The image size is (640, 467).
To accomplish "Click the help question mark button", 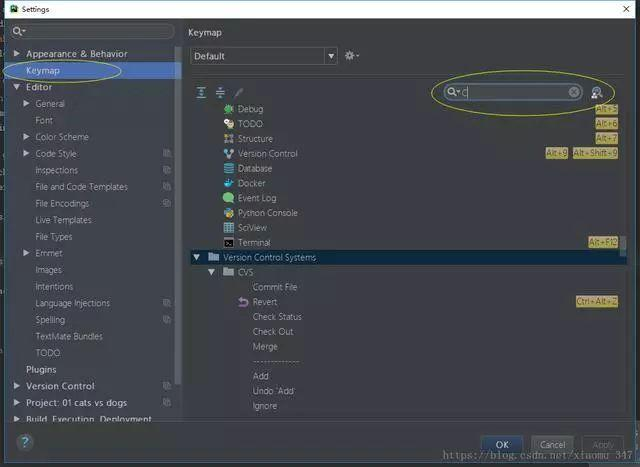I will coord(25,442).
